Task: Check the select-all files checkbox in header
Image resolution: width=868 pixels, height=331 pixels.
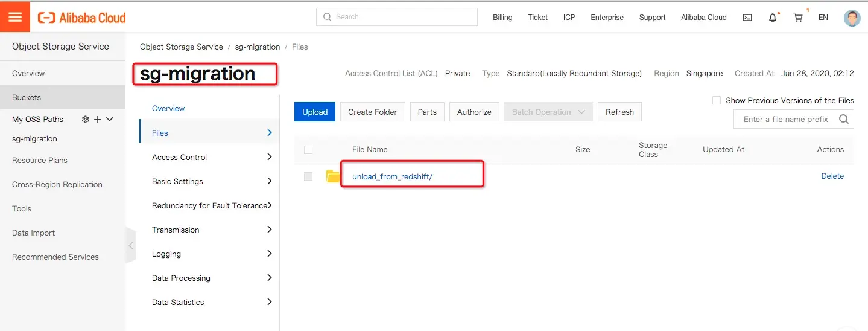Action: [308, 149]
